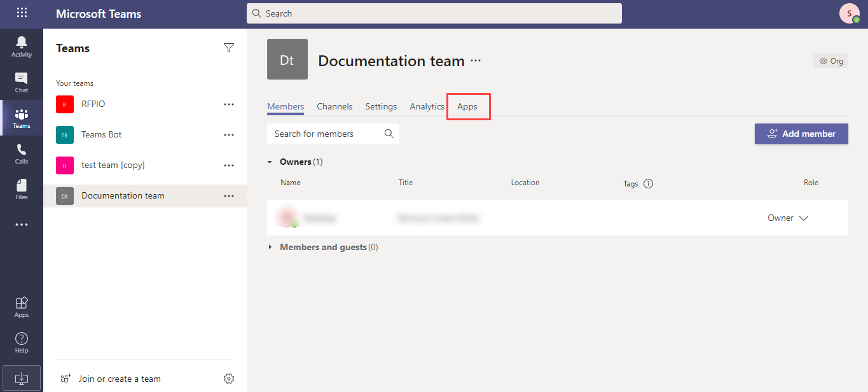
Task: Switch to the Analytics tab
Action: (427, 106)
